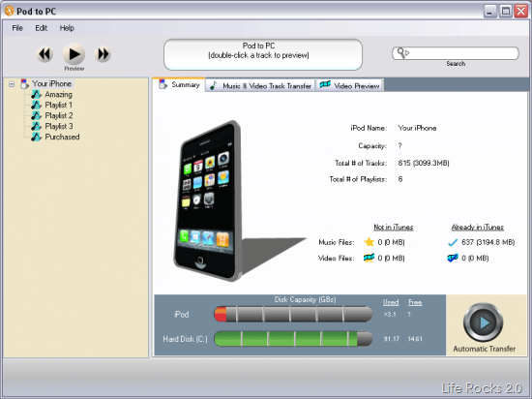Image resolution: width=532 pixels, height=399 pixels.
Task: Open the File menu
Action: click(17, 28)
